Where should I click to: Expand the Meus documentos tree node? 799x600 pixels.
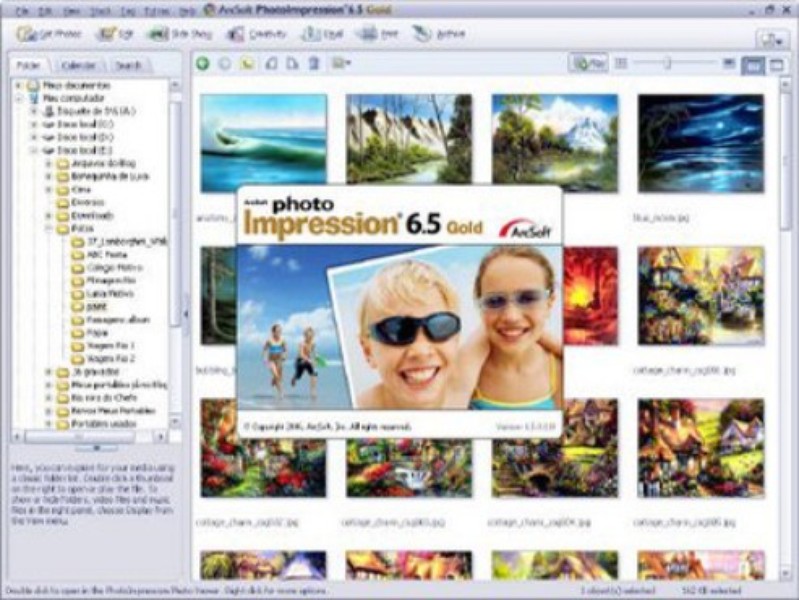pos(19,85)
